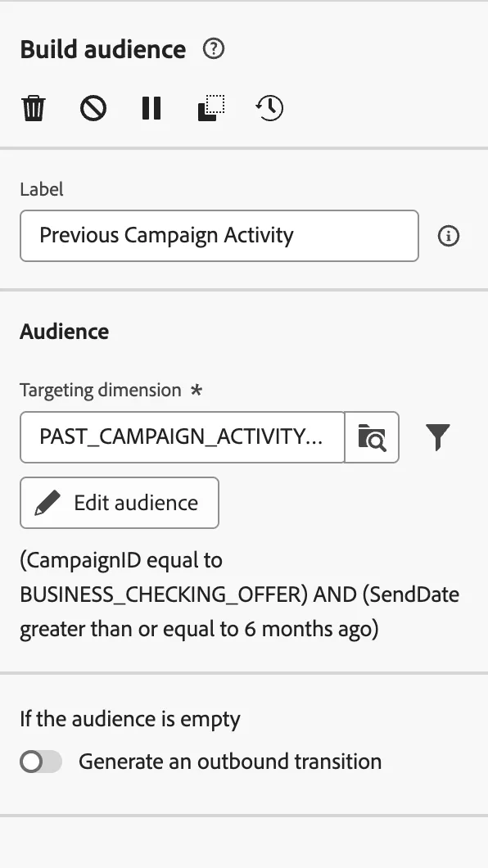Image resolution: width=488 pixels, height=868 pixels.
Task: Edit the Previous Campaign Activity label field
Action: tap(219, 236)
